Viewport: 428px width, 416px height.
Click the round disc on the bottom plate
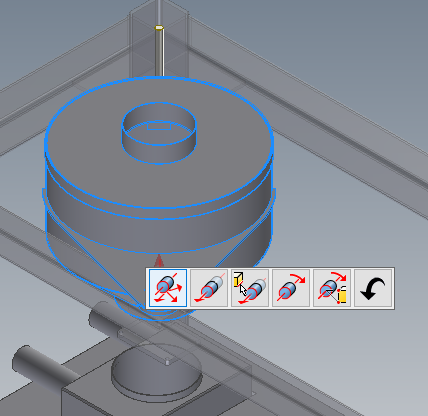tap(157, 373)
